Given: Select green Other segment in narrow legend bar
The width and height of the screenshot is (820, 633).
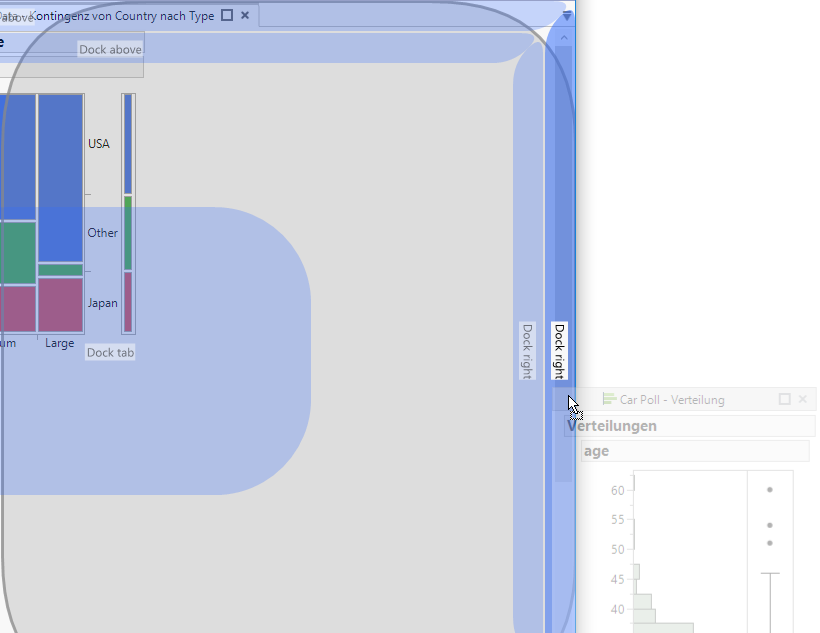Looking at the screenshot, I should [128, 232].
